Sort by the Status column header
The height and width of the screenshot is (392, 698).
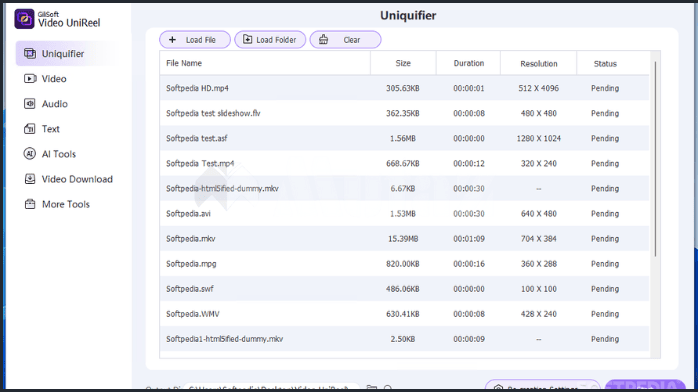point(605,64)
